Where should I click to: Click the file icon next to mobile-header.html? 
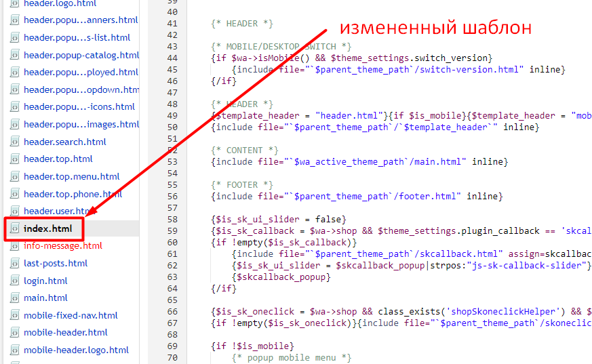pos(14,333)
